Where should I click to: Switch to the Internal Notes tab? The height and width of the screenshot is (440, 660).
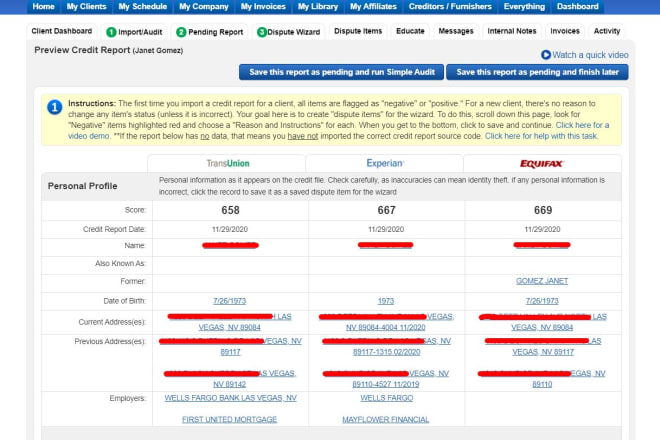point(512,31)
